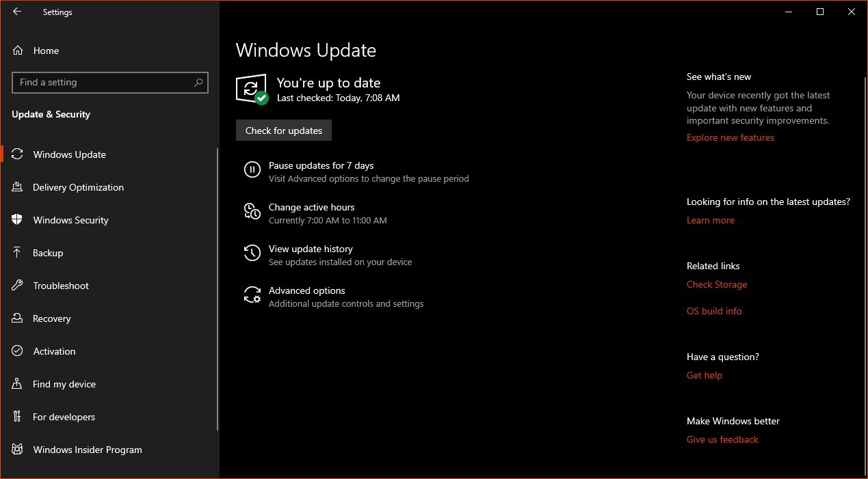Click the Get help link
The height and width of the screenshot is (479, 868).
point(705,375)
